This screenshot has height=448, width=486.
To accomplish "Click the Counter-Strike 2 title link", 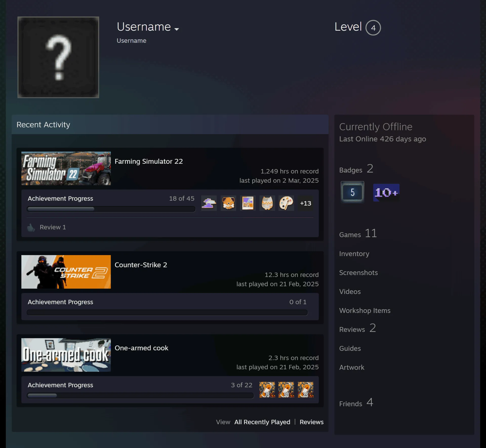I will (141, 265).
